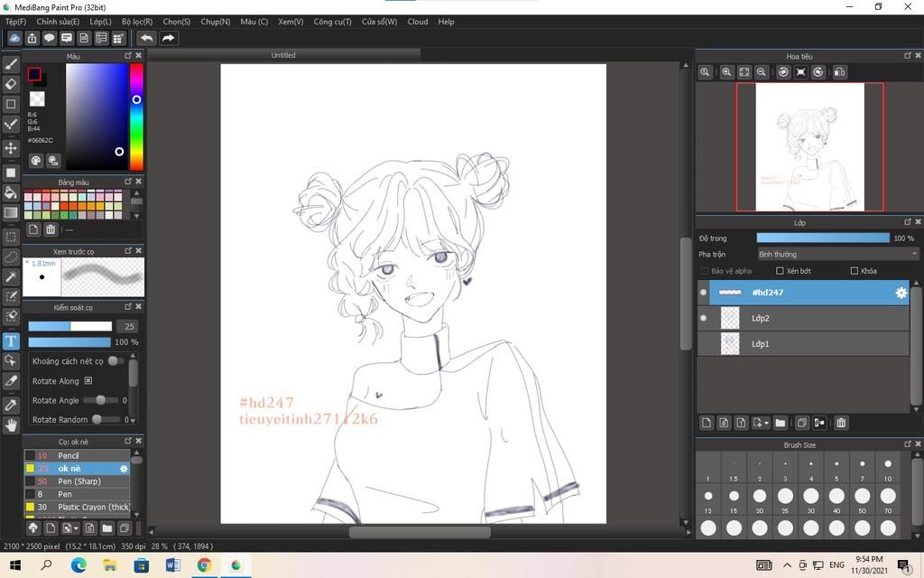The image size is (924, 578).
Task: Click the cloud save toolbar icon
Action: tap(14, 38)
